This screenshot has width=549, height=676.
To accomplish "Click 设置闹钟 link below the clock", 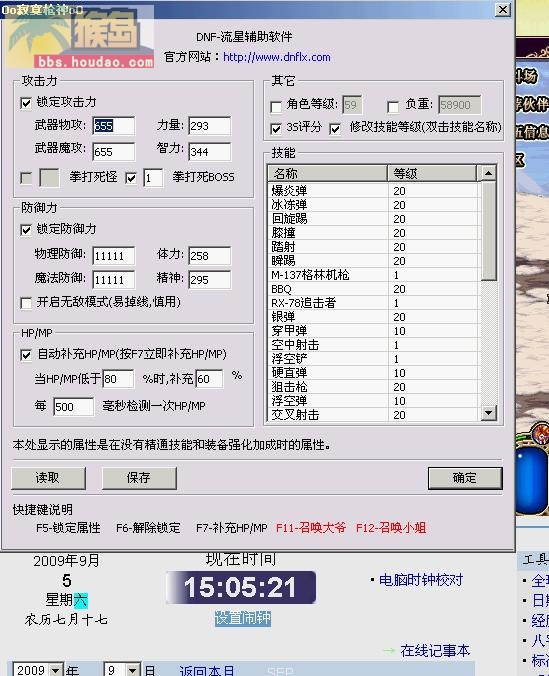I will pyautogui.click(x=243, y=618).
